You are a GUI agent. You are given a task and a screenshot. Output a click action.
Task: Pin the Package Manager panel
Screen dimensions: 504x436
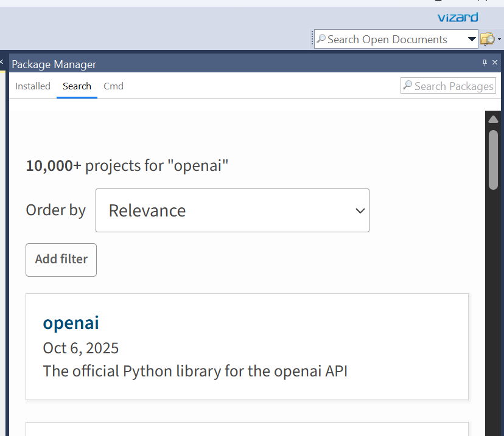[485, 63]
